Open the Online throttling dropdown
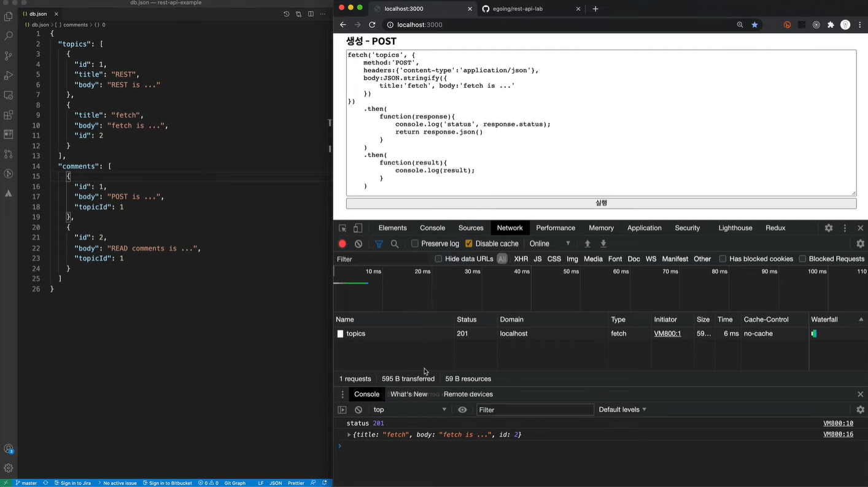This screenshot has width=868, height=487. [x=550, y=243]
